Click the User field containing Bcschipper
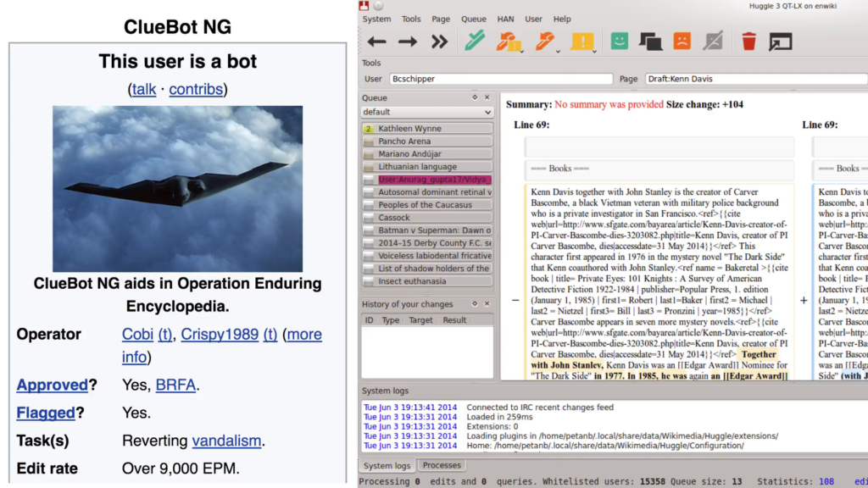868x488 pixels. 501,79
